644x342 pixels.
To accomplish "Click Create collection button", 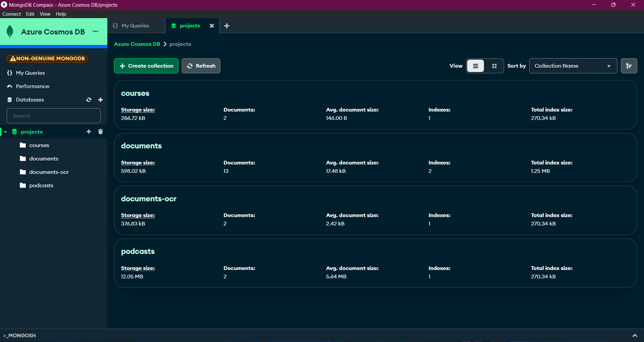I will point(146,66).
